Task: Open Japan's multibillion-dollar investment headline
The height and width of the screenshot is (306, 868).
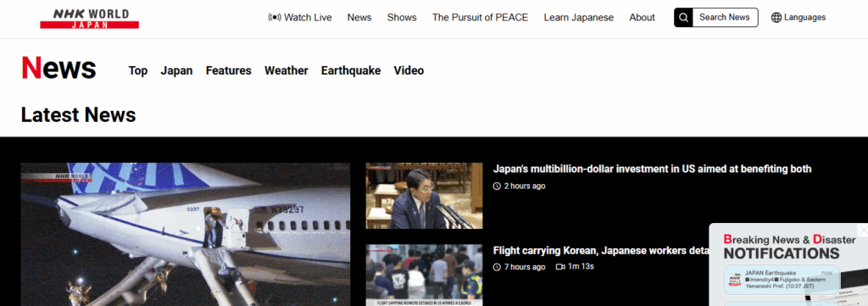Action: point(652,169)
